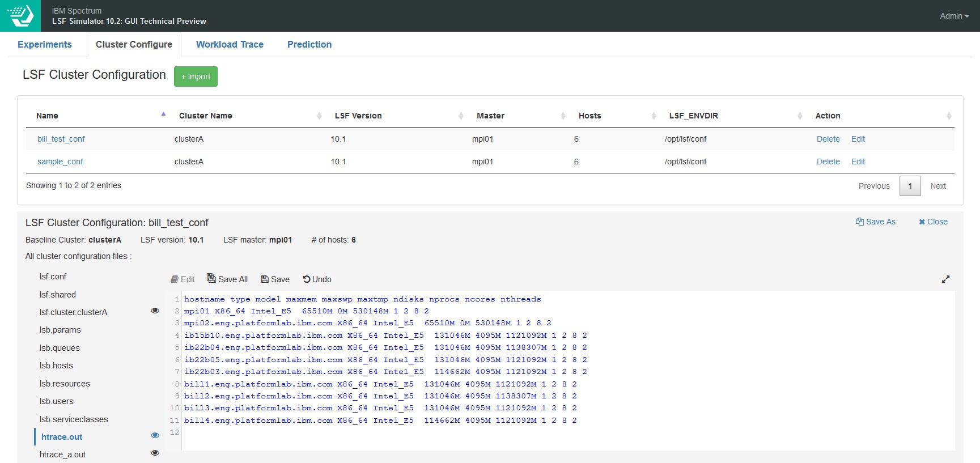Expand the editor to full screen
The width and height of the screenshot is (980, 463).
pos(945,279)
